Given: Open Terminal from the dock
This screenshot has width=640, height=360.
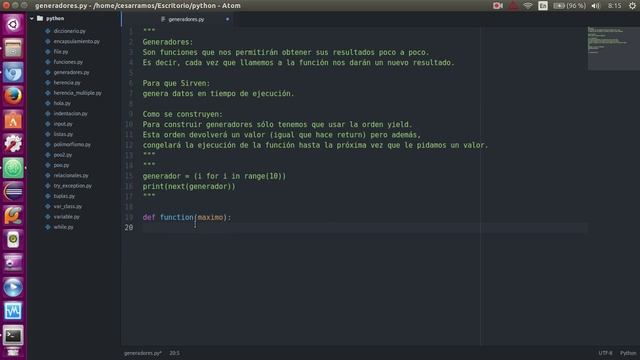Looking at the screenshot, I should coord(13,335).
